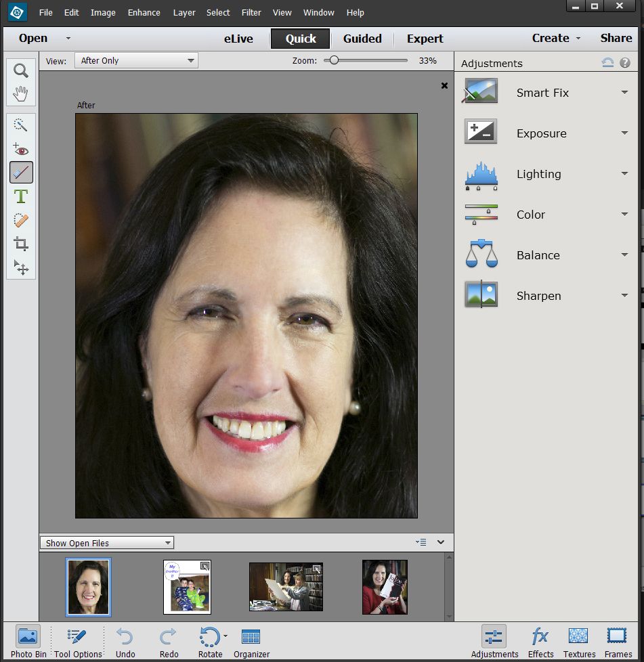Viewport: 644px width, 662px height.
Task: Select the Spot Healing Brush tool
Action: pos(20,220)
